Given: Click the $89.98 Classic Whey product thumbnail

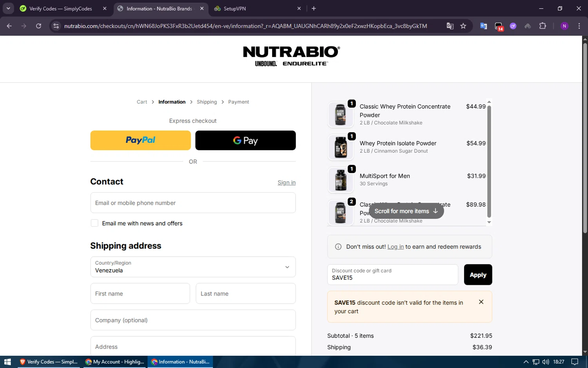Looking at the screenshot, I should click(341, 213).
